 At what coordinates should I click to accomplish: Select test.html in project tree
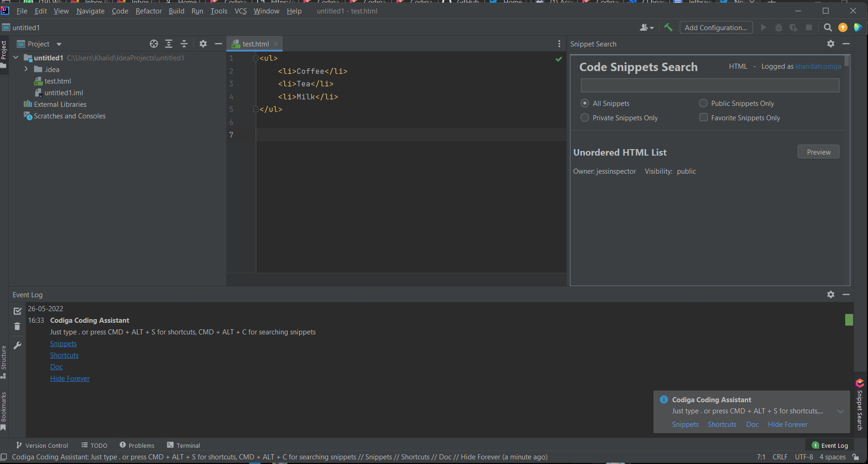click(x=58, y=81)
